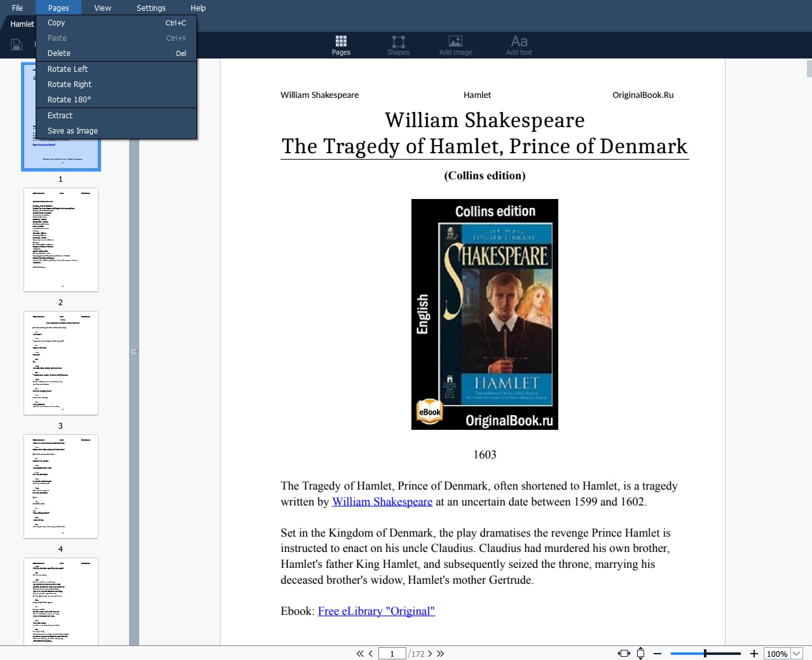Viewport: 812px width, 660px height.
Task: Select Rotate Left menu entry
Action: [117, 69]
